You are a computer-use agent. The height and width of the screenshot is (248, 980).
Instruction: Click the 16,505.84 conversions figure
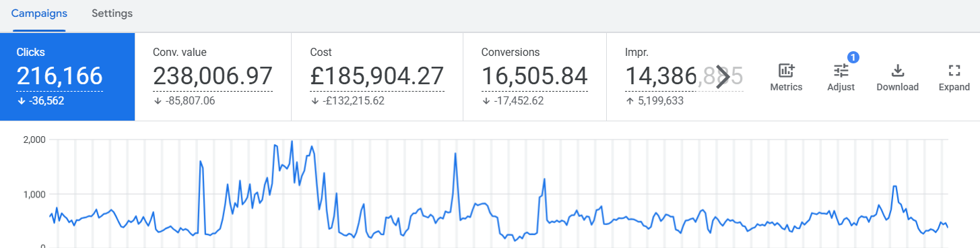[x=535, y=77]
